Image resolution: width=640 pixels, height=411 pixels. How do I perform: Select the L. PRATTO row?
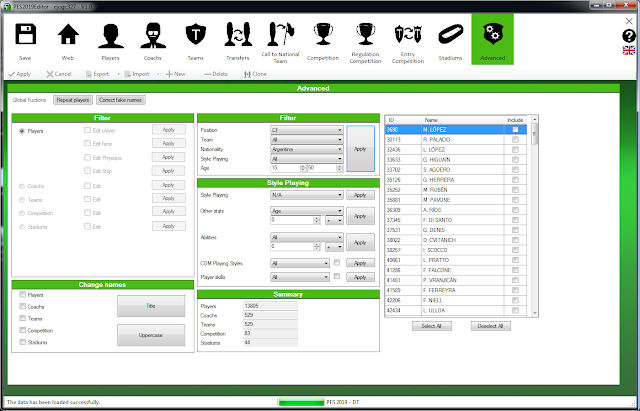tap(456, 260)
